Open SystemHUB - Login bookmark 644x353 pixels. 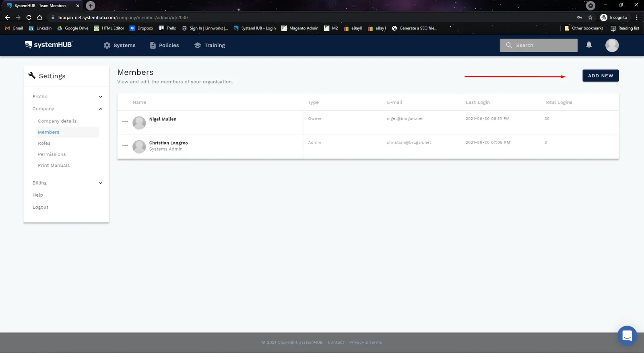click(x=254, y=28)
